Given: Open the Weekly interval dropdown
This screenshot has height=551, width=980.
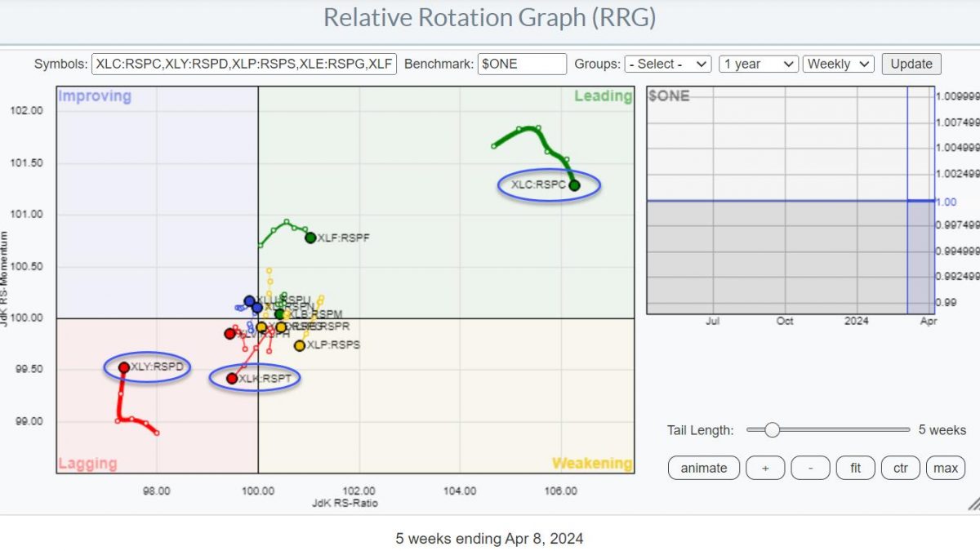Looking at the screenshot, I should (839, 64).
